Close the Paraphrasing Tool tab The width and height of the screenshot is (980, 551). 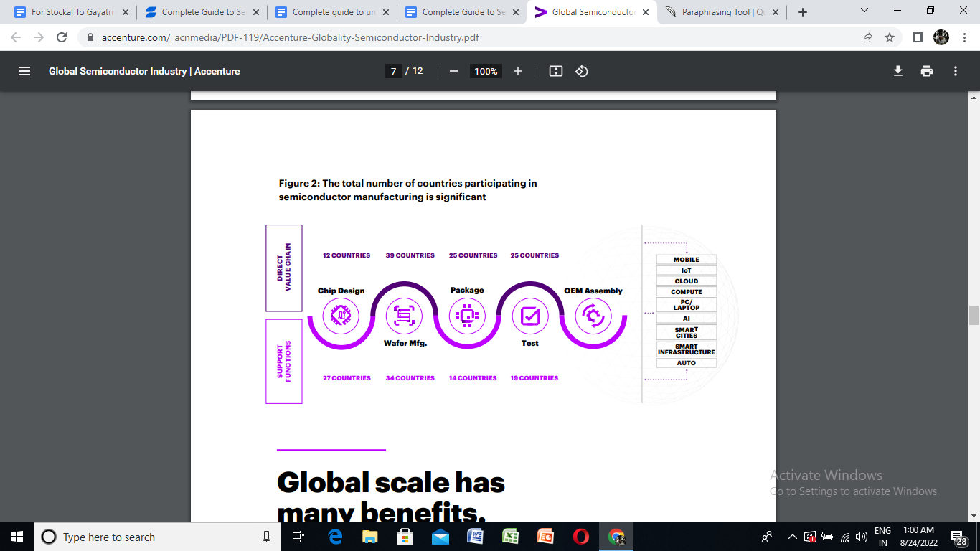[775, 12]
